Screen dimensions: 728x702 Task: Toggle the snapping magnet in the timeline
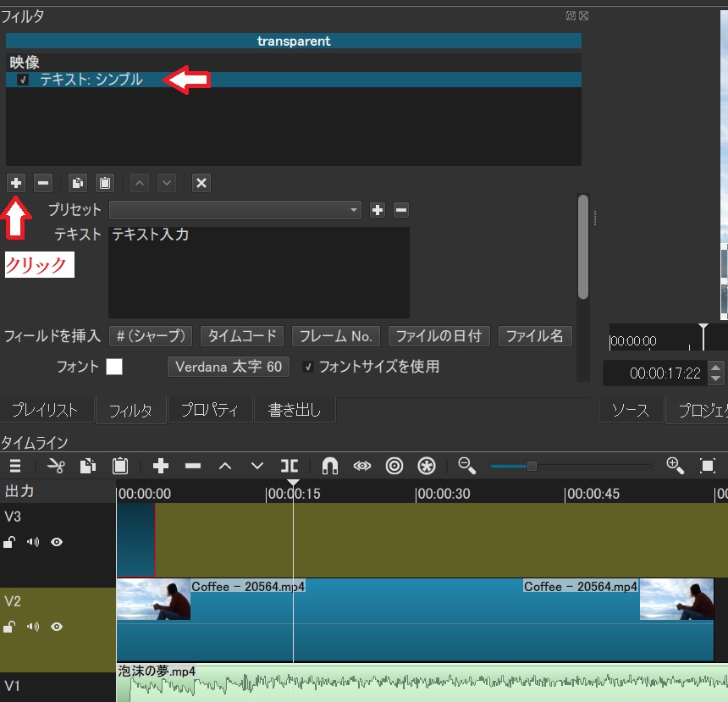point(329,466)
